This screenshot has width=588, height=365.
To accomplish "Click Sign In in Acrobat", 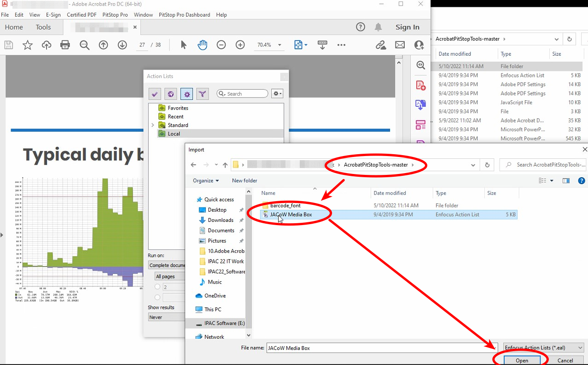I will pos(408,27).
